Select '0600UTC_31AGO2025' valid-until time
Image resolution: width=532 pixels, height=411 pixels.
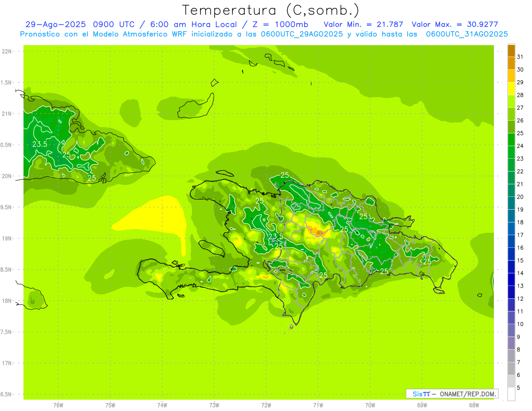click(467, 34)
